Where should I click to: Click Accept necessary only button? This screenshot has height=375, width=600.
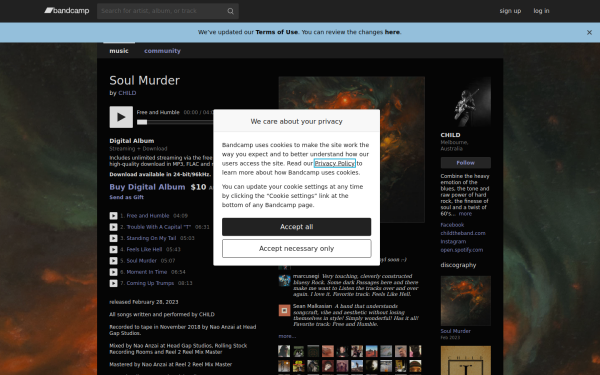[x=297, y=249]
